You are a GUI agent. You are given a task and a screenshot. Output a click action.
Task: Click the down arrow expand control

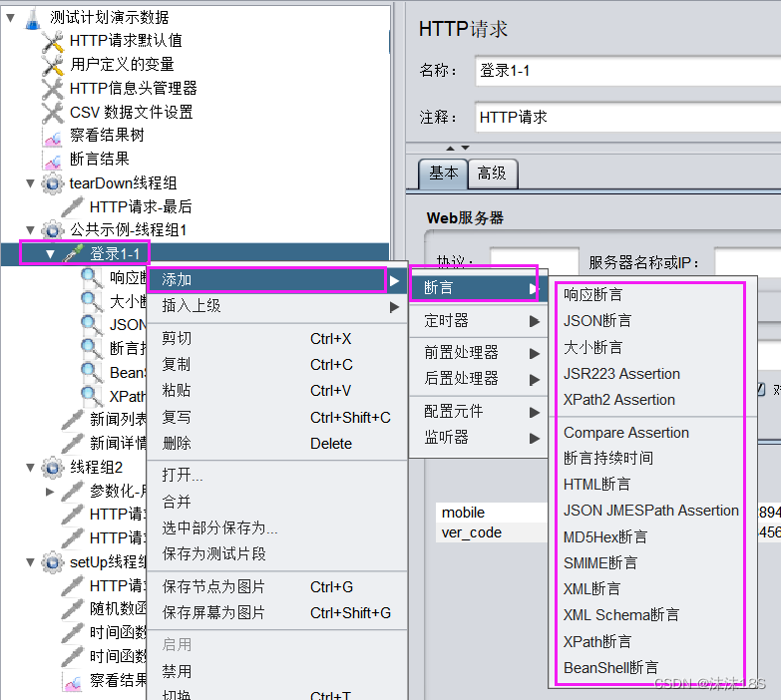pyautogui.click(x=465, y=148)
